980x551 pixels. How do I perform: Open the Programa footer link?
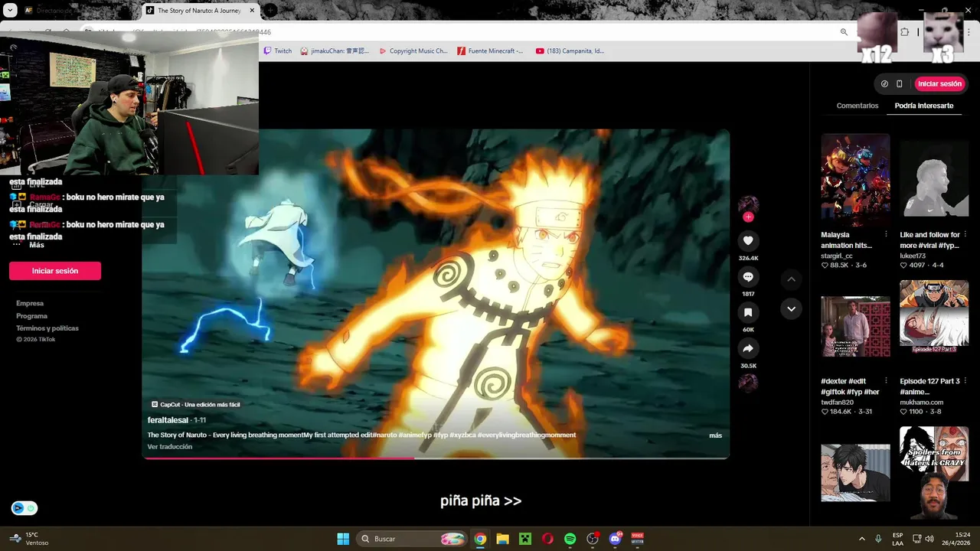pyautogui.click(x=31, y=315)
